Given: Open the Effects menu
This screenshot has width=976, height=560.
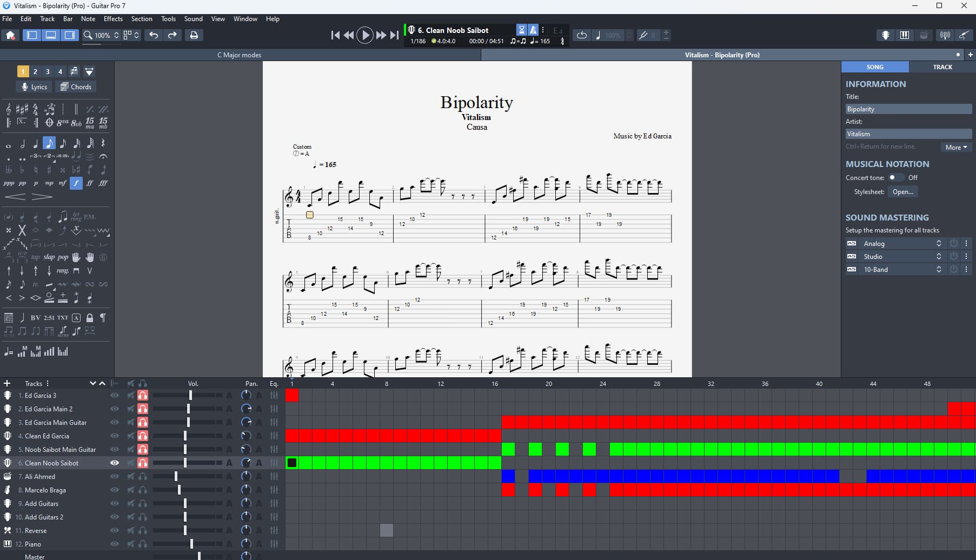Looking at the screenshot, I should coord(113,19).
